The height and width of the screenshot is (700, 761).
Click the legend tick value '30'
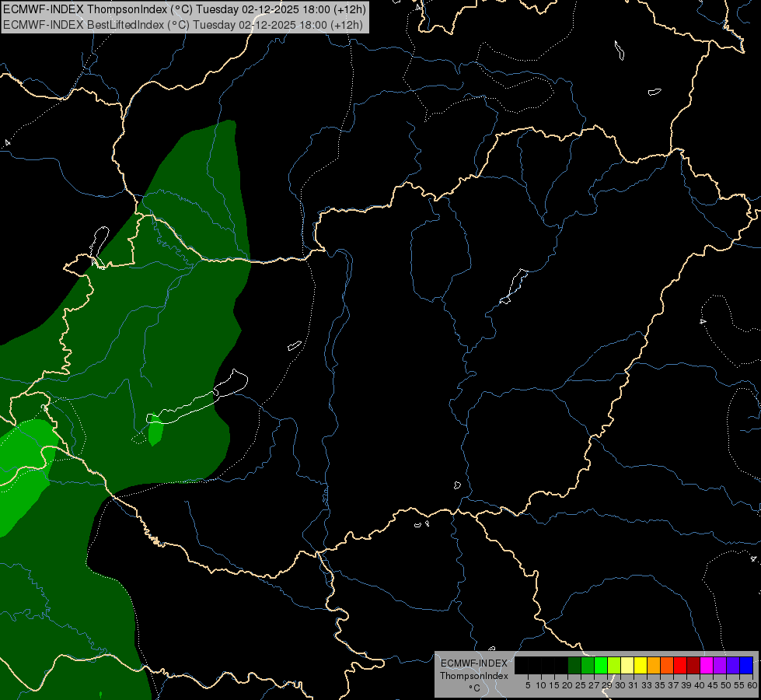point(621,685)
